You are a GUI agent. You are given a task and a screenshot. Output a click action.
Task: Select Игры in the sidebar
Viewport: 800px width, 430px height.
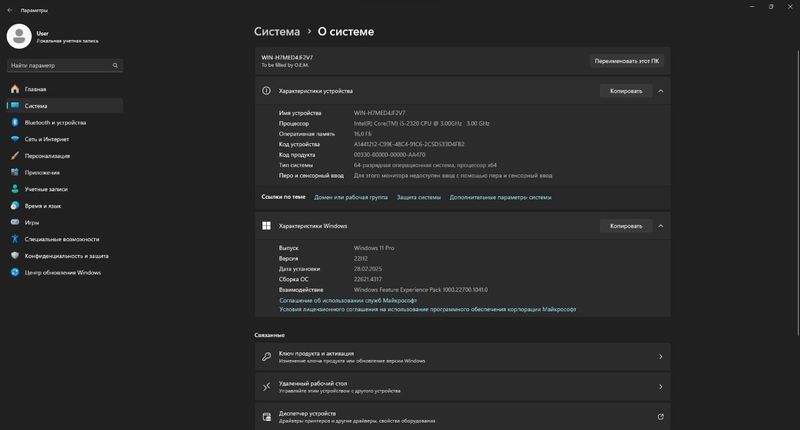(65, 222)
